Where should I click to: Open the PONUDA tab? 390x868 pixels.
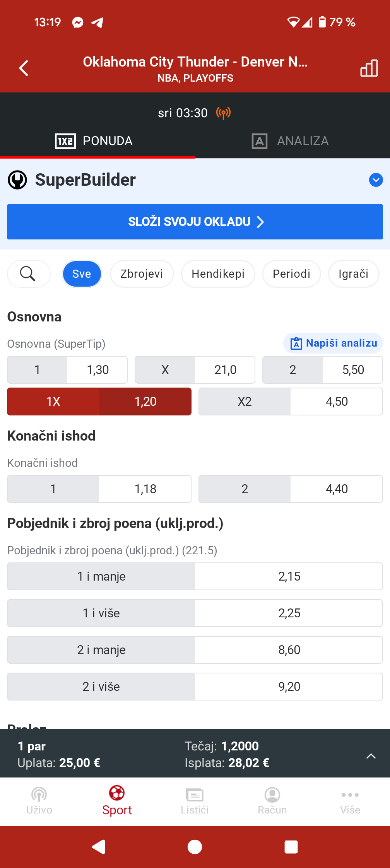(x=94, y=141)
